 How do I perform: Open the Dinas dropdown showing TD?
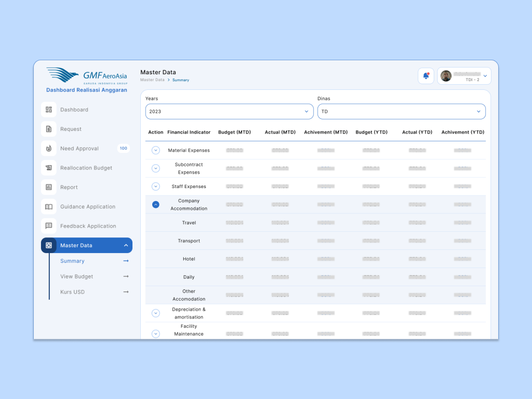pyautogui.click(x=401, y=112)
